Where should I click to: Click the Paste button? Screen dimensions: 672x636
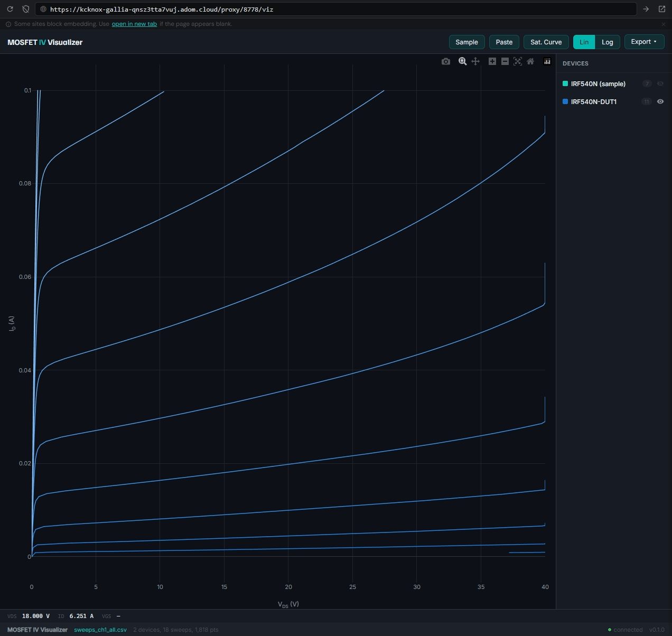click(x=504, y=42)
